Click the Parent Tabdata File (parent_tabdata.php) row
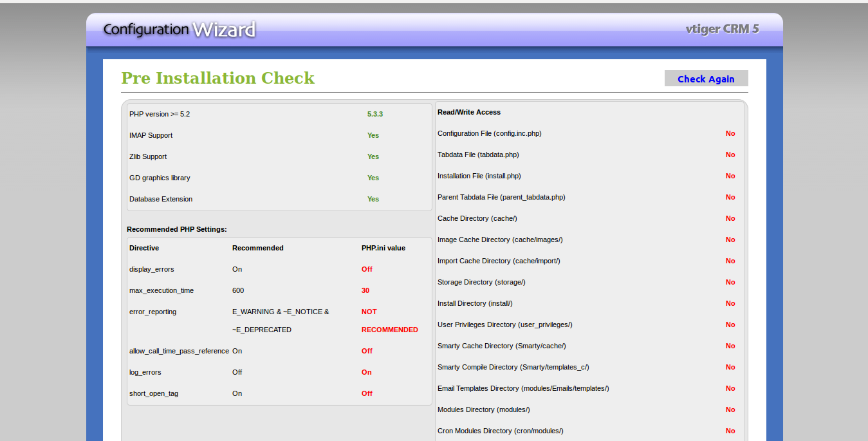 pos(589,197)
